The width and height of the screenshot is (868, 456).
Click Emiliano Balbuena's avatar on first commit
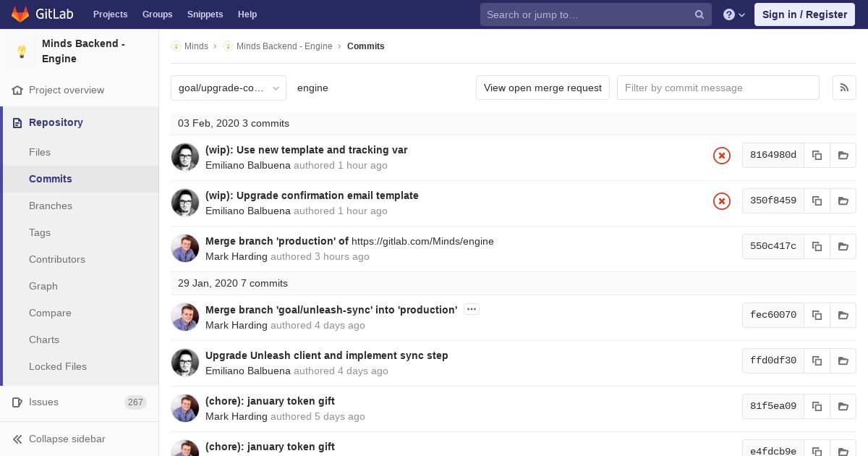click(185, 157)
